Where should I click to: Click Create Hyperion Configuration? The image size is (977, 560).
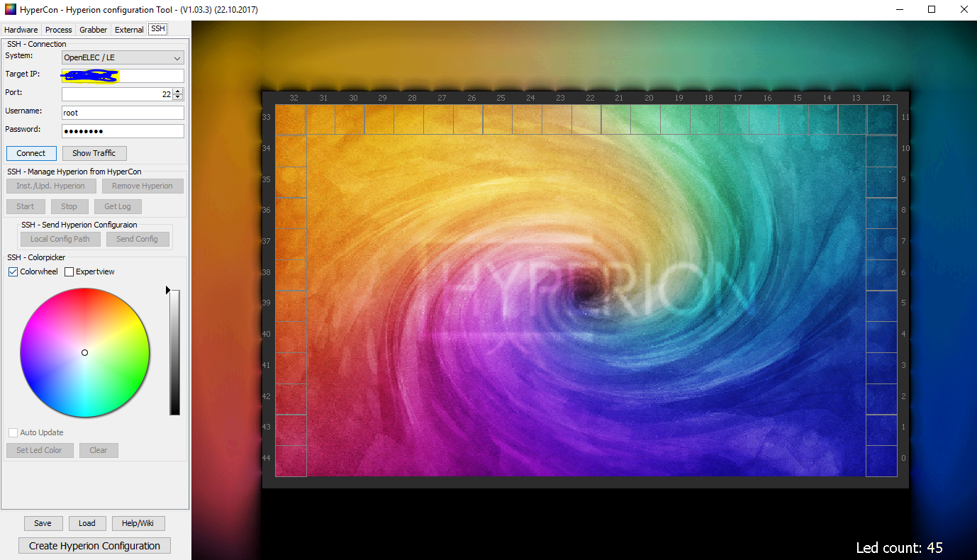[x=94, y=545]
